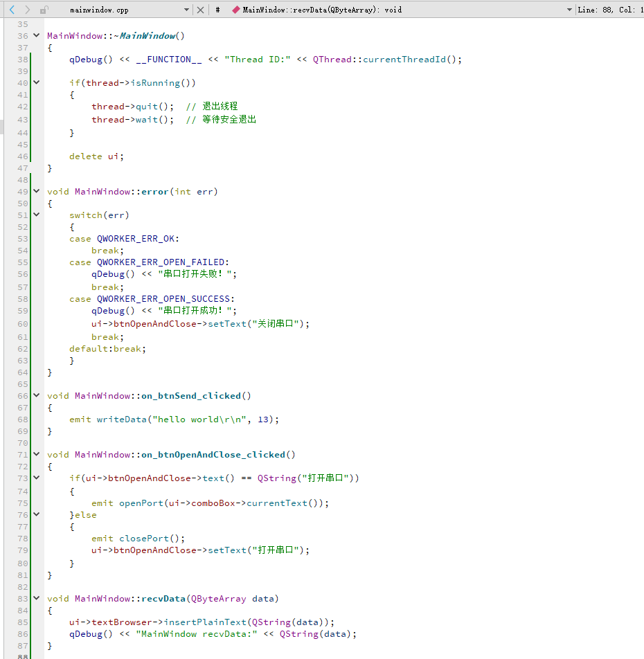
Task: Click the ~MainWindow destructor name
Action: (147, 36)
